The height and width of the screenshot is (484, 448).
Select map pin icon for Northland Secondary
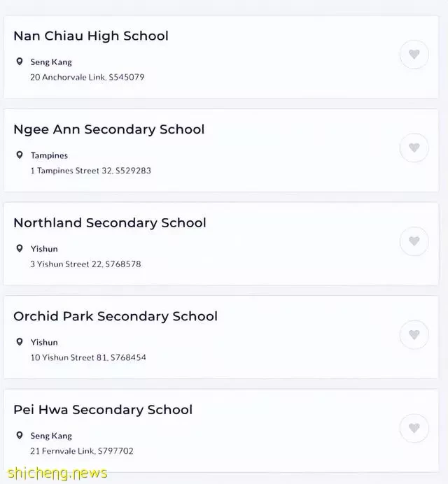coord(20,248)
